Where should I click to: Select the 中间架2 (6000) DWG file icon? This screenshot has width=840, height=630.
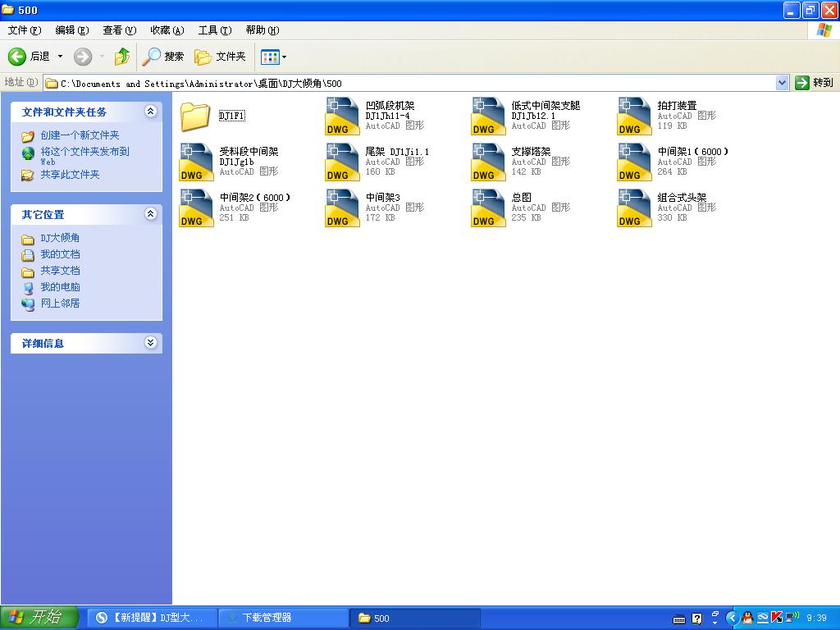pyautogui.click(x=196, y=208)
